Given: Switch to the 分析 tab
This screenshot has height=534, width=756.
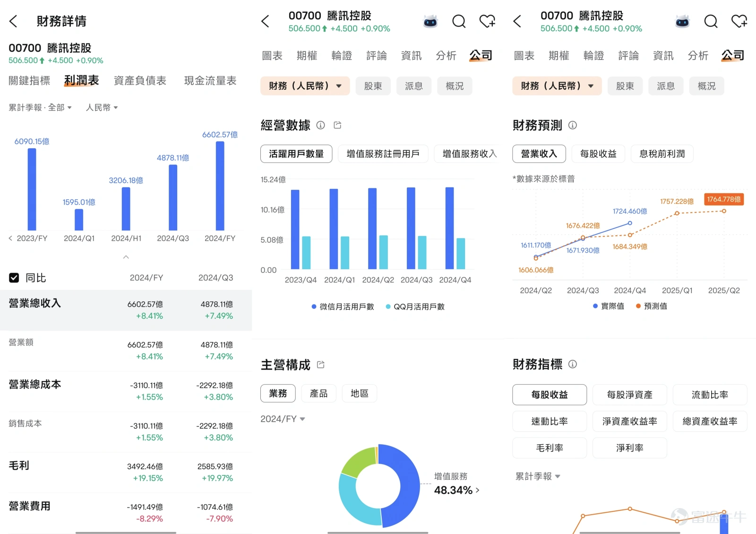Looking at the screenshot, I should (x=446, y=55).
